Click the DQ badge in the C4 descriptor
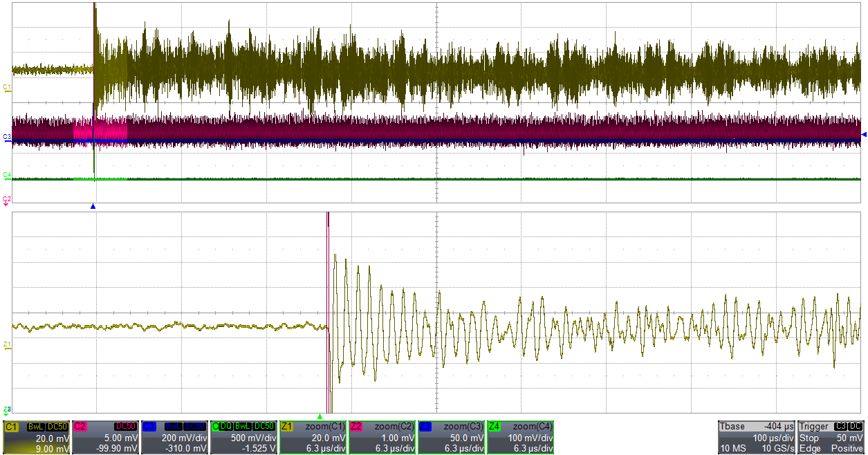Image resolution: width=868 pixels, height=455 pixels. click(x=226, y=427)
